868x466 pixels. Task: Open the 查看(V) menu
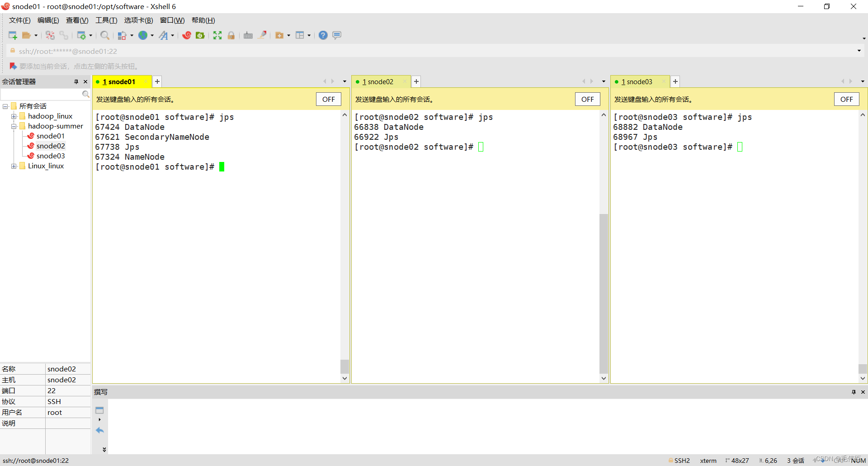(77, 20)
